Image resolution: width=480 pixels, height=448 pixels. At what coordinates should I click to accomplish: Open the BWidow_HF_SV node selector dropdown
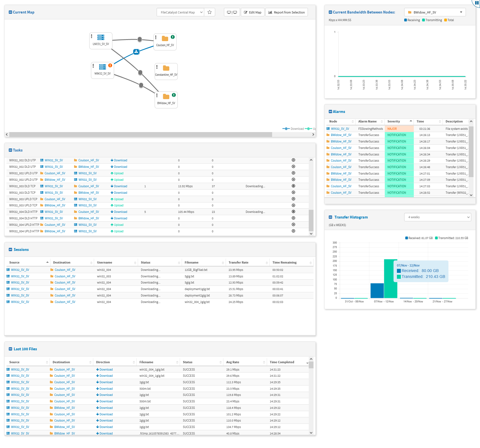pos(435,12)
